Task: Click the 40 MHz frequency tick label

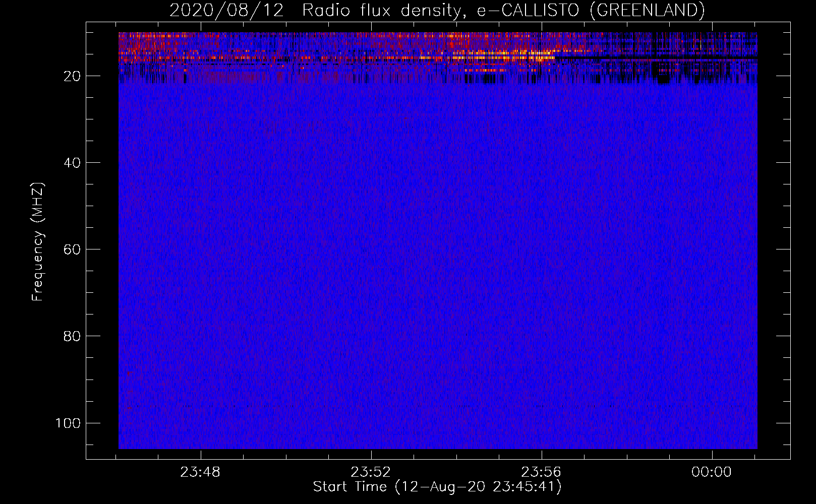Action: [x=72, y=163]
